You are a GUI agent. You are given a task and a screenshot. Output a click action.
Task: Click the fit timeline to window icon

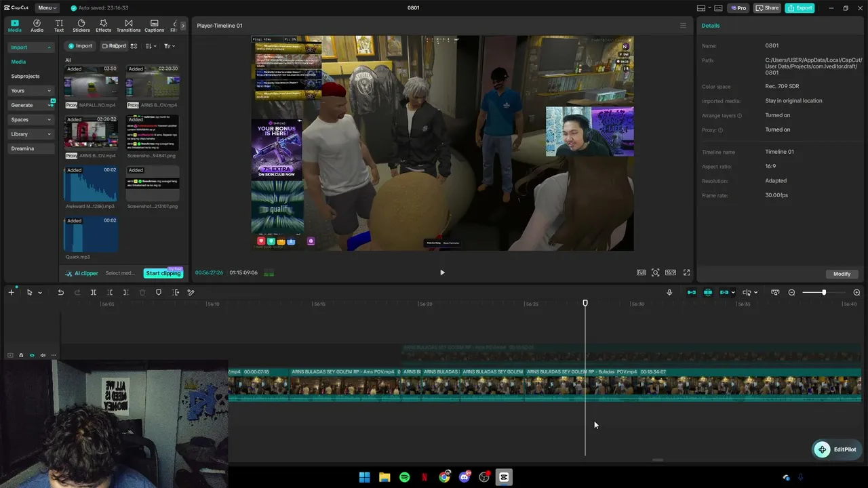(775, 292)
